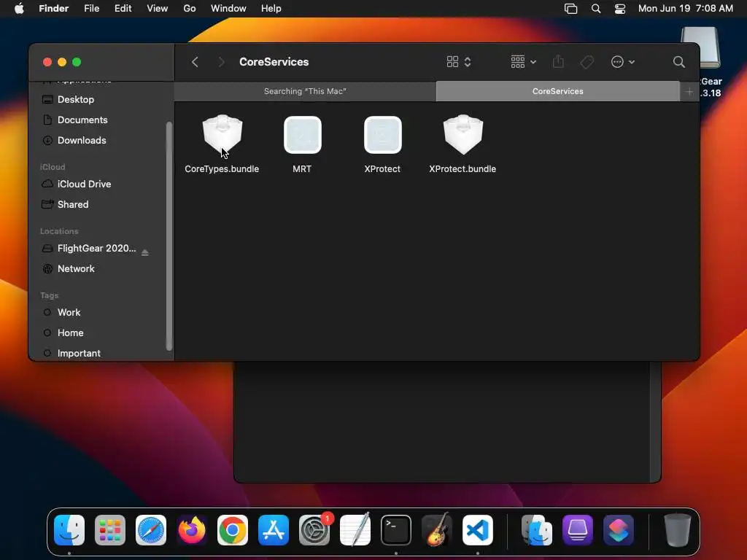Click the Stage Manager menu bar icon
Screen dimensions: 747x560
(570, 9)
